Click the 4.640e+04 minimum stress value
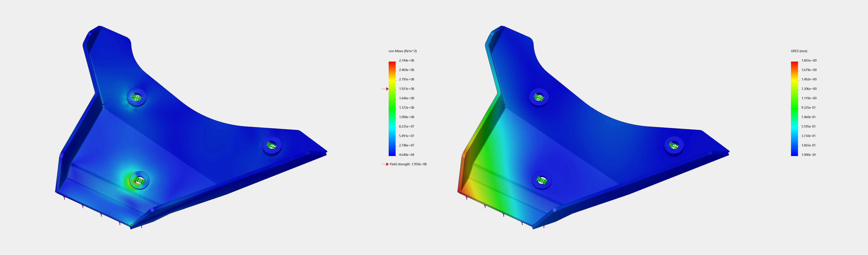 coord(406,155)
